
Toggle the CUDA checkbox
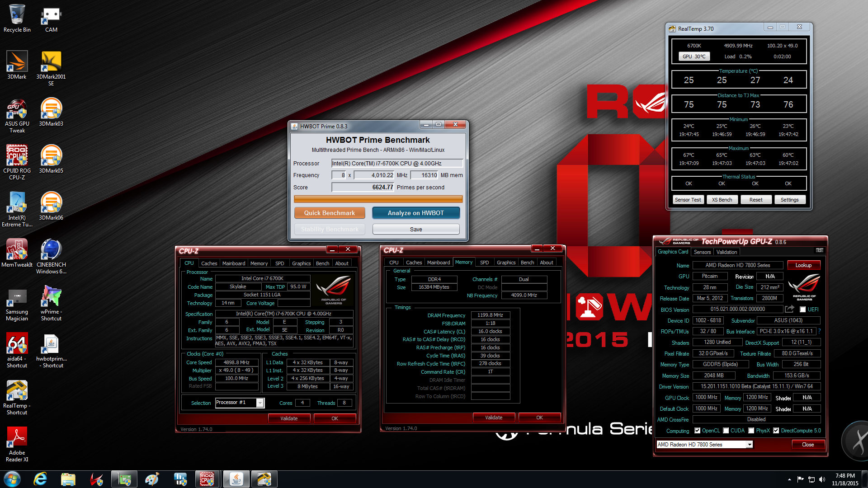(x=726, y=431)
